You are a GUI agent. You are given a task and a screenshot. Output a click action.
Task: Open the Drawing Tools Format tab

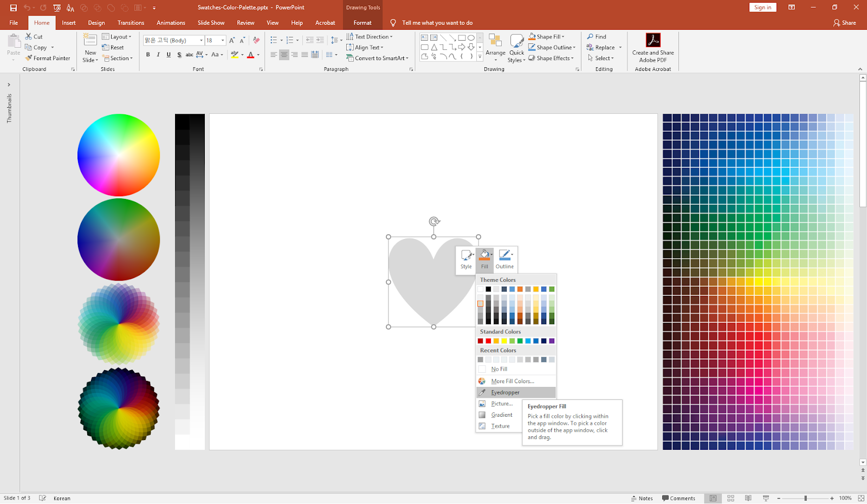(x=363, y=23)
